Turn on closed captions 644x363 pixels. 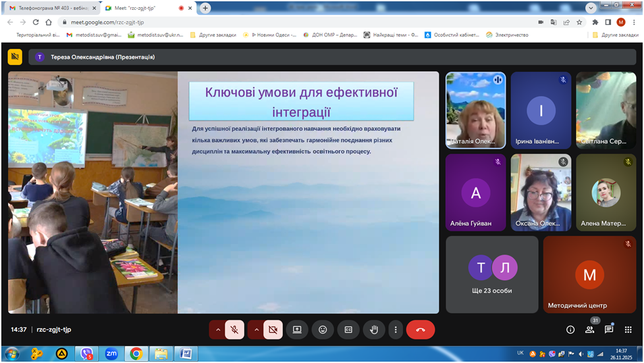tap(348, 329)
